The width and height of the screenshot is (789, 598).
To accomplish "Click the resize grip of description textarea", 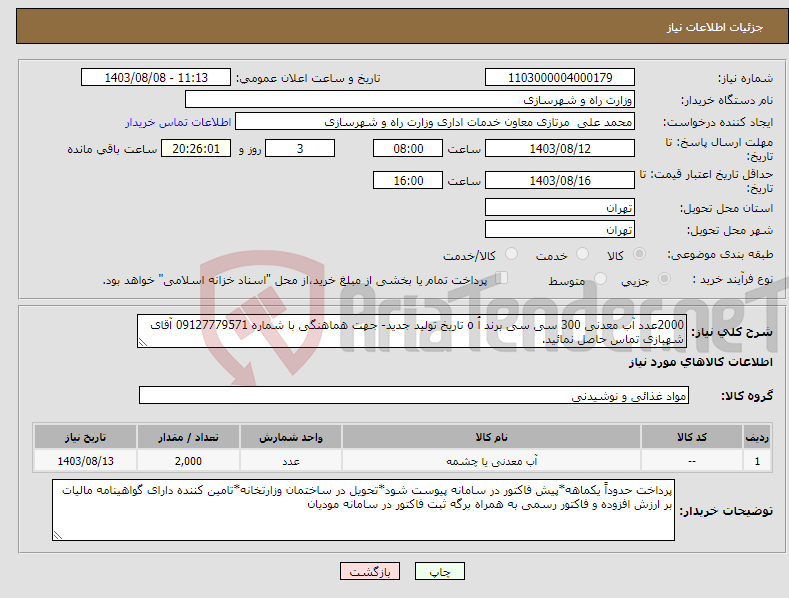I will pyautogui.click(x=143, y=342).
